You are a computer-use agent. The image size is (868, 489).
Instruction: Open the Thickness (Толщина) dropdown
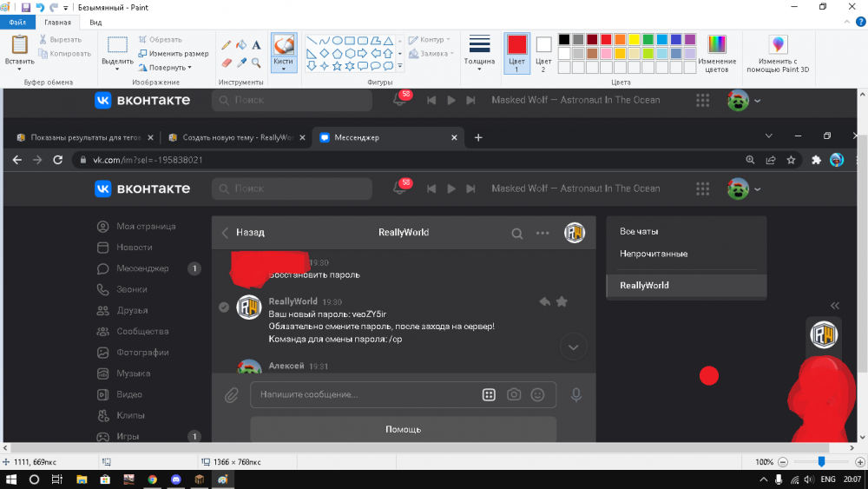(x=479, y=53)
